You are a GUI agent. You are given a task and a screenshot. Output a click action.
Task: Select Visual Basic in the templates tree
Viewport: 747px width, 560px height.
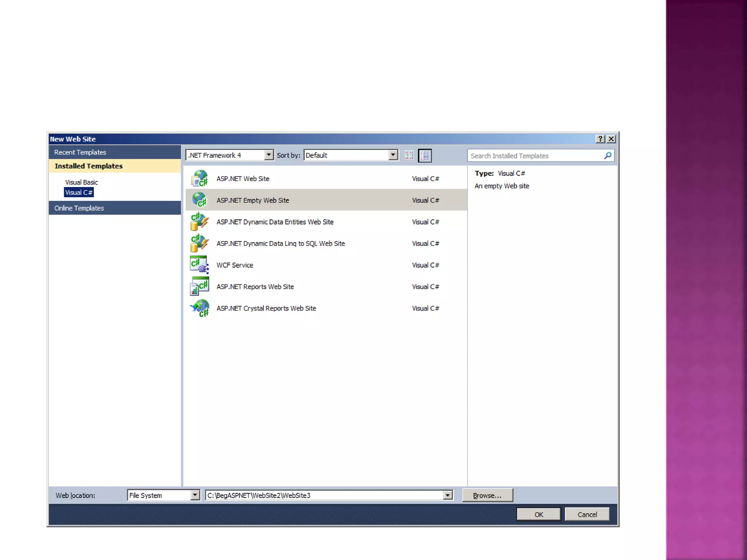pos(81,182)
